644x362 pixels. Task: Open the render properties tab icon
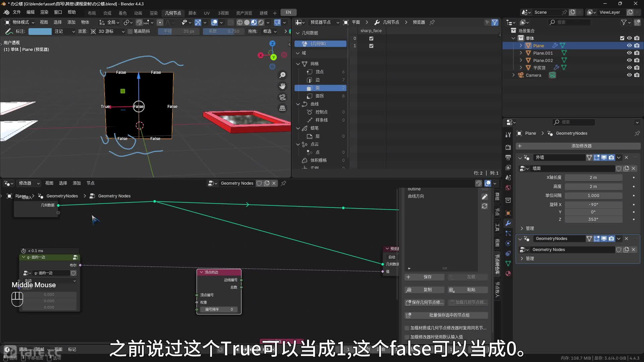pyautogui.click(x=508, y=147)
